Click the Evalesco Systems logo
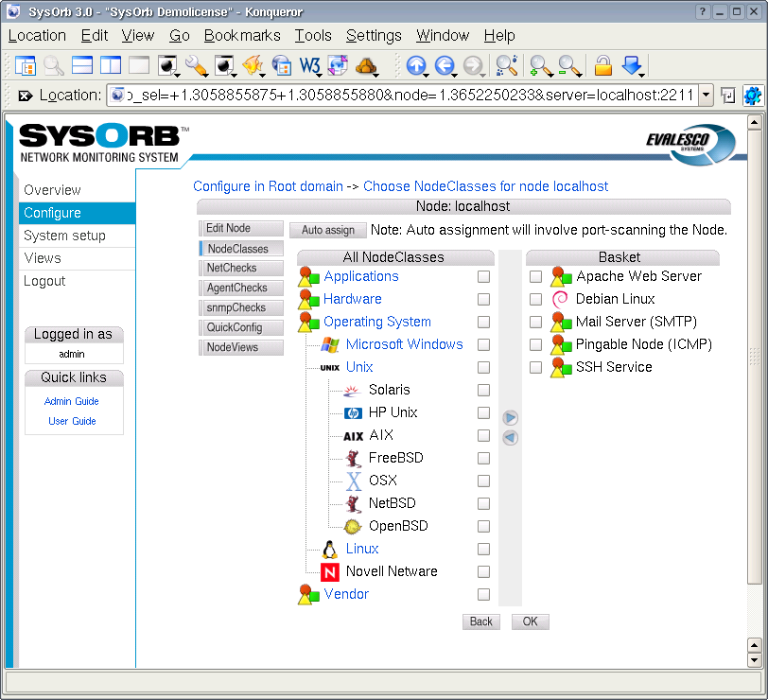 690,144
